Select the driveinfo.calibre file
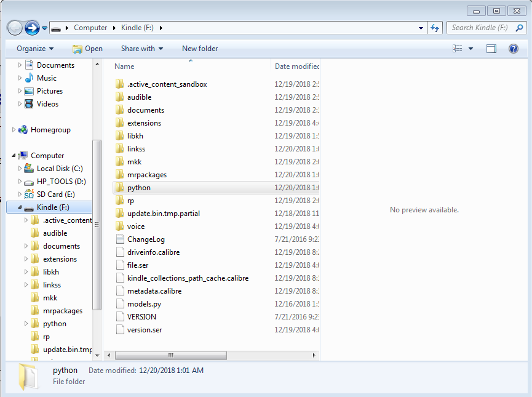 click(x=153, y=252)
